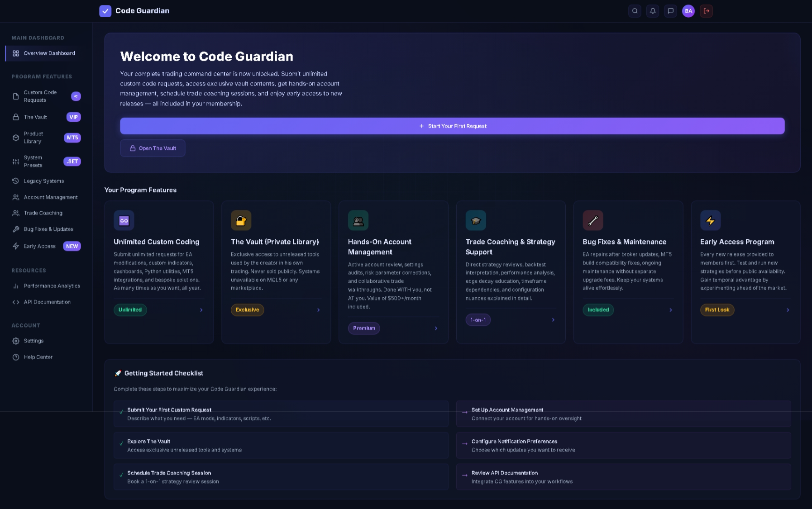This screenshot has height=509, width=812.
Task: Expand Trade Coaching & Strategy Support chevron
Action: pyautogui.click(x=553, y=320)
